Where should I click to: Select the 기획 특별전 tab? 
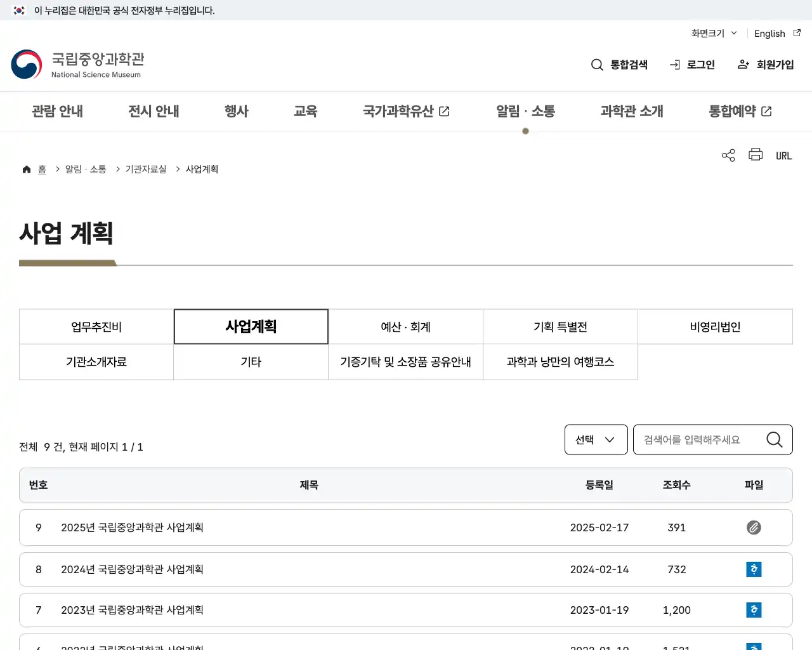(x=560, y=326)
